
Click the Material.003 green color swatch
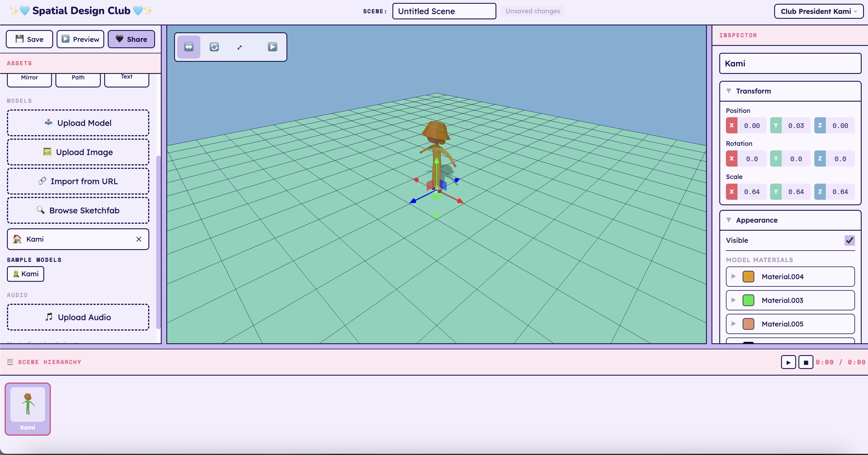point(748,300)
